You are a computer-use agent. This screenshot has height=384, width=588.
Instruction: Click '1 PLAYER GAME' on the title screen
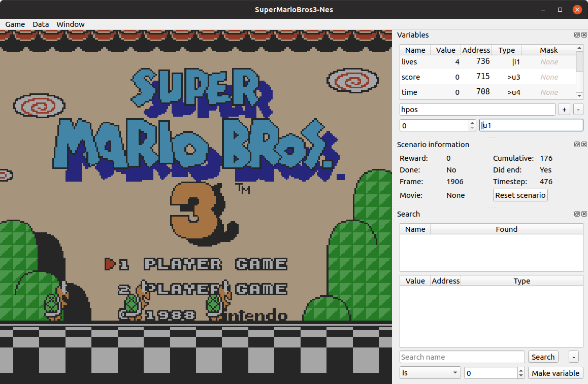[x=203, y=264]
